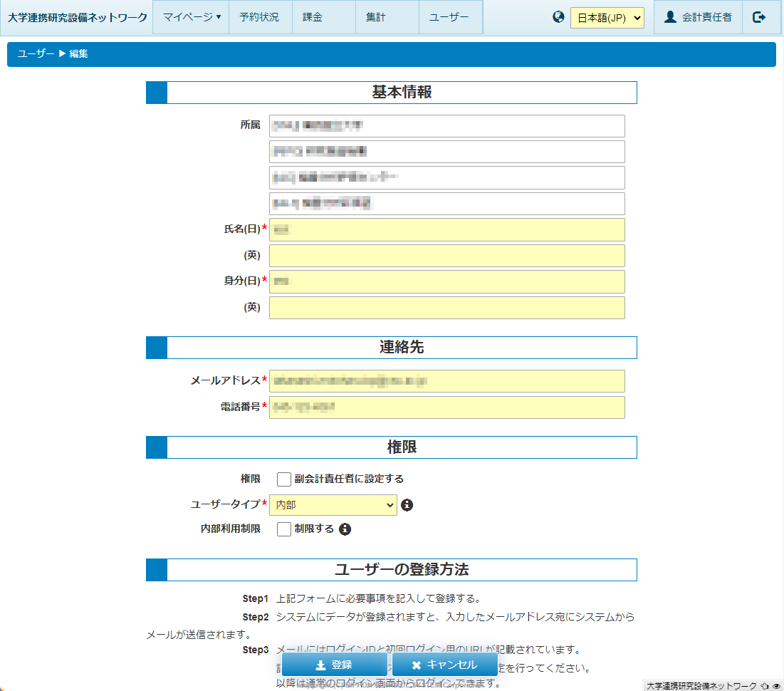
Task: Open the 課金 menu item
Action: (324, 18)
